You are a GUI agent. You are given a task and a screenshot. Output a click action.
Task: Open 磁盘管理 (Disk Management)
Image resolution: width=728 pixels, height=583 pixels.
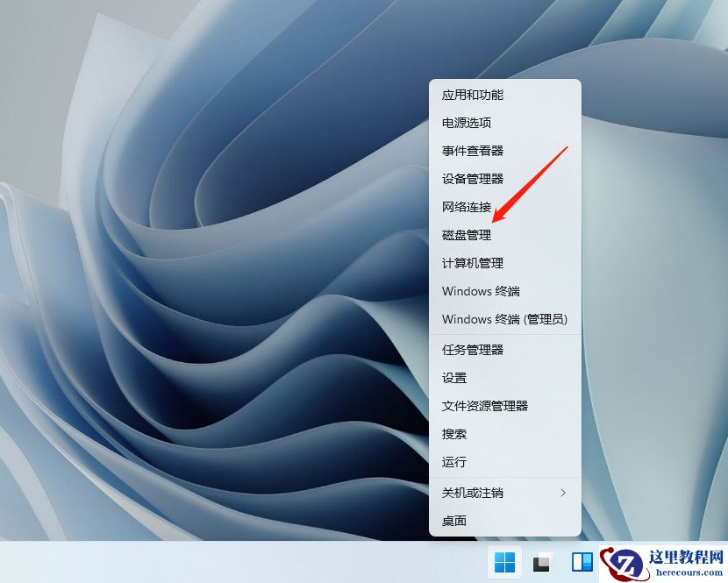click(465, 235)
